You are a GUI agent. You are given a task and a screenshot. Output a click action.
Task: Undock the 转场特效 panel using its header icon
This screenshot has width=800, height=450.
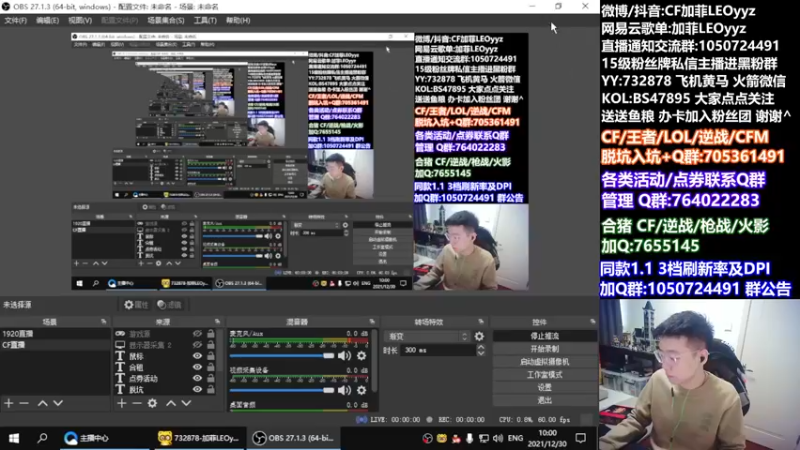tap(481, 321)
